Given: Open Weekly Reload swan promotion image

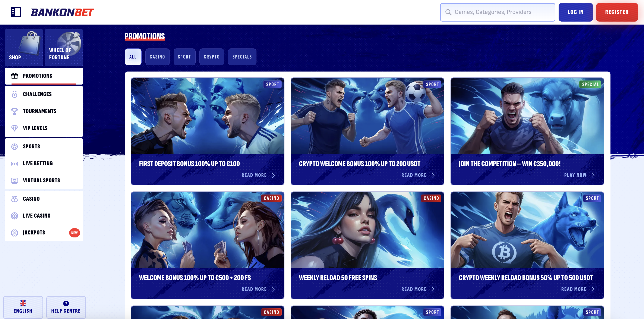Looking at the screenshot, I should coord(367,230).
